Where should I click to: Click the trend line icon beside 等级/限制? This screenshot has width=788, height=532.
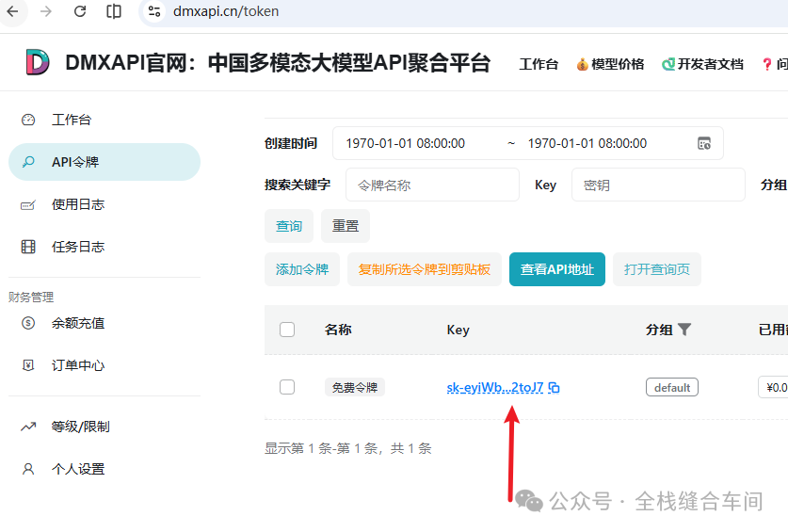click(28, 427)
